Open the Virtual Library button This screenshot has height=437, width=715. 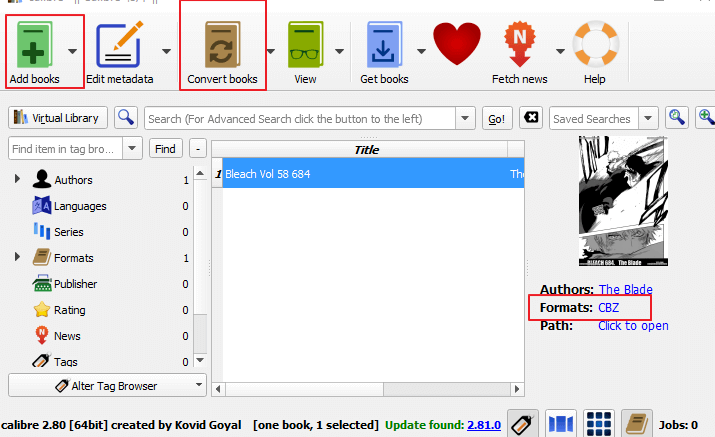(x=58, y=118)
